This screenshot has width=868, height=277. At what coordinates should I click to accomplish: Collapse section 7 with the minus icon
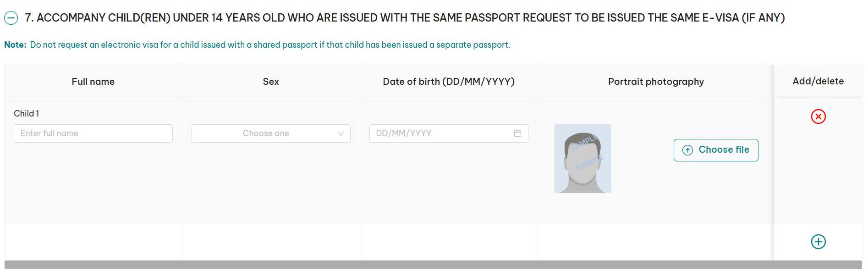pos(11,18)
